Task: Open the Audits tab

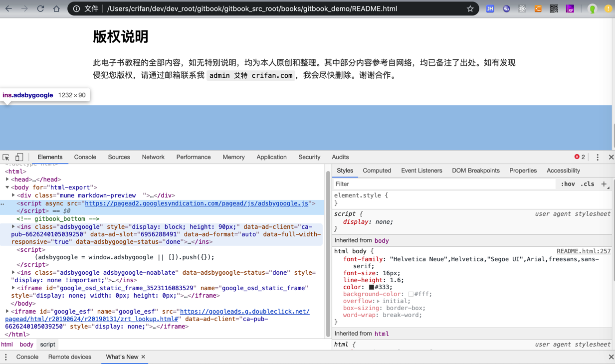Action: [340, 157]
